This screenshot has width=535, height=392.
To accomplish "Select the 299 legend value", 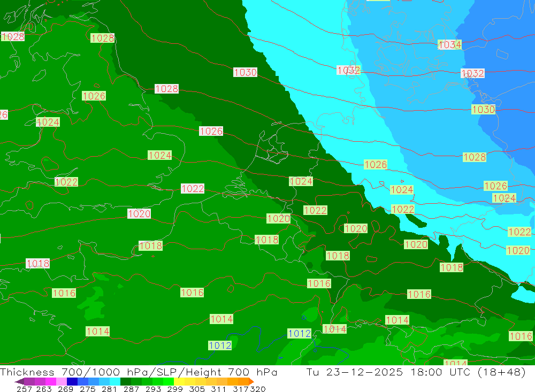I will coord(175,389).
